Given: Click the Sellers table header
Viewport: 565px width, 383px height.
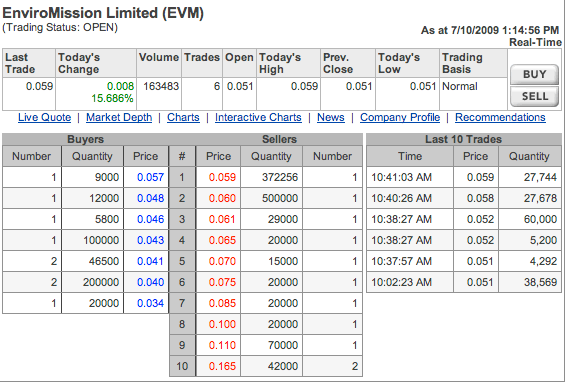Looking at the screenshot, I should [x=279, y=139].
